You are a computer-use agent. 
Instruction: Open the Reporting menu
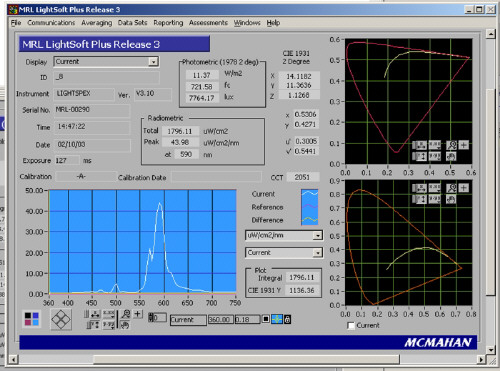(168, 23)
